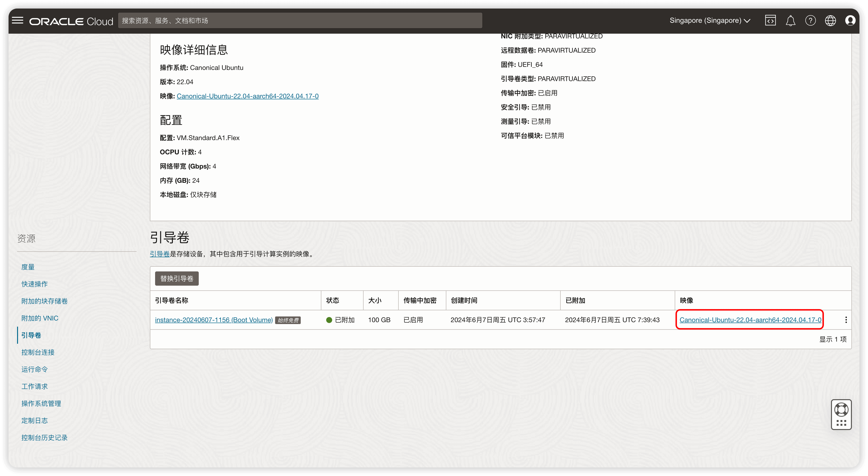Viewport: 868px width, 476px height.
Task: Select 附加的 VNIC in sidebar
Action: tap(40, 318)
